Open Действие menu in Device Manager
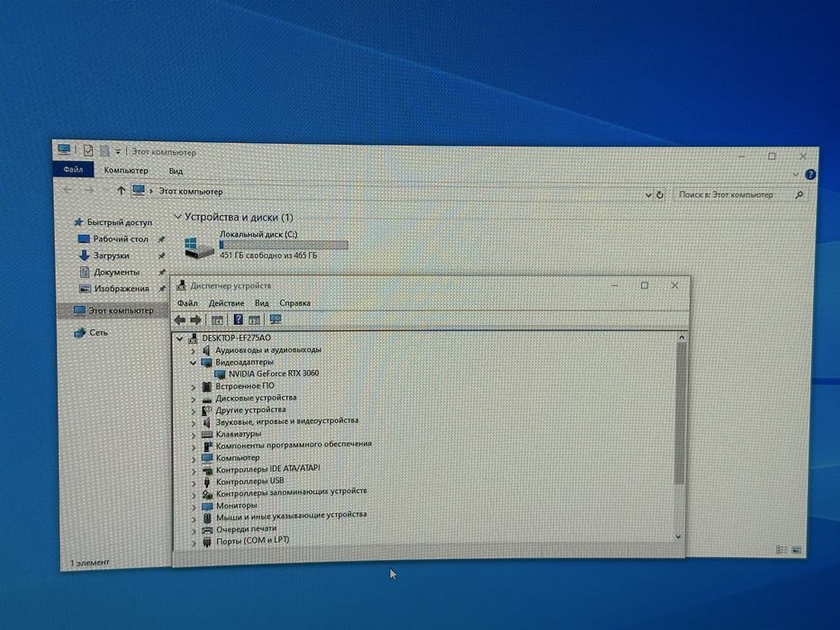This screenshot has height=630, width=840. [x=226, y=303]
